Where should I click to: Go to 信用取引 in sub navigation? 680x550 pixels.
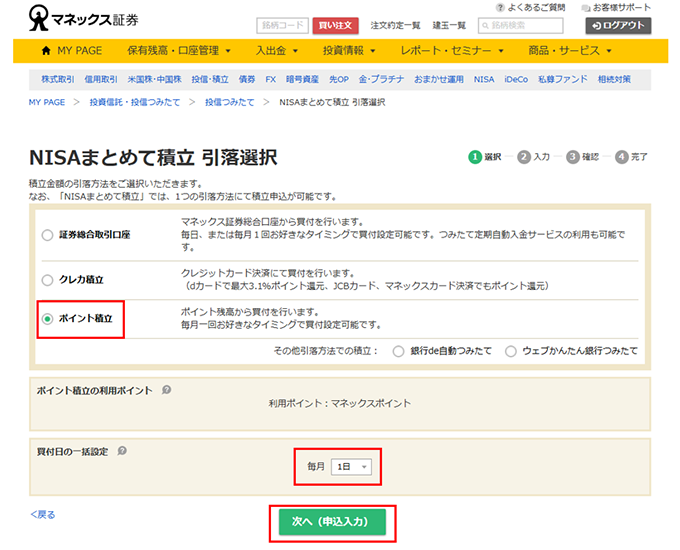pyautogui.click(x=101, y=79)
